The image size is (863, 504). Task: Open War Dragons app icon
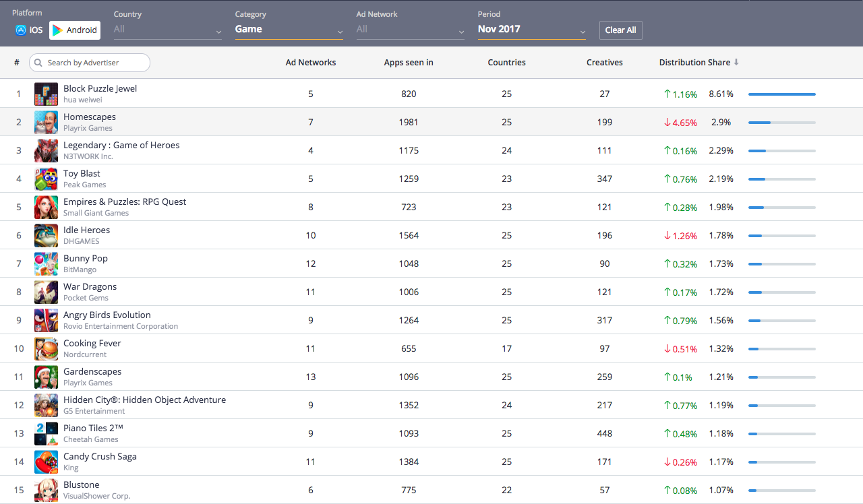[x=46, y=292]
